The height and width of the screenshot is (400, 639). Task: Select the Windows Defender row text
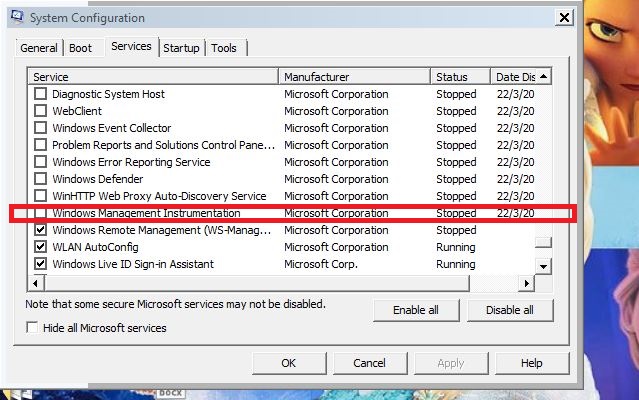(x=98, y=179)
